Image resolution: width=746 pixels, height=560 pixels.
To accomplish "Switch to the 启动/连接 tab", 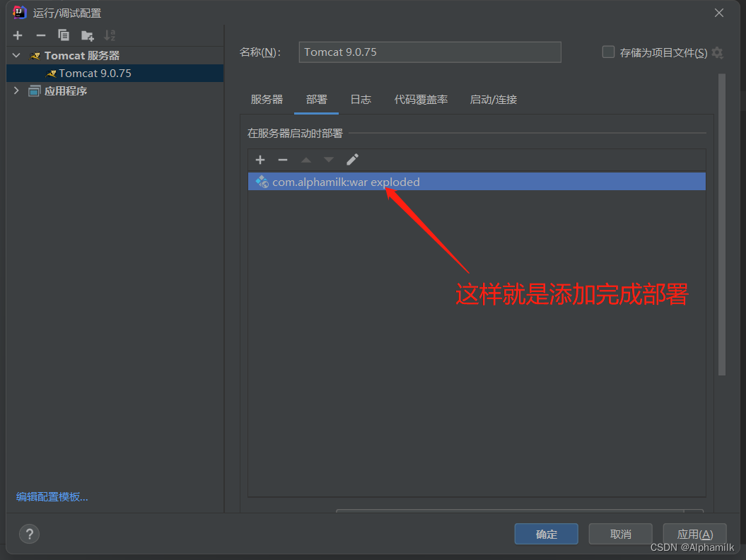I will 494,100.
